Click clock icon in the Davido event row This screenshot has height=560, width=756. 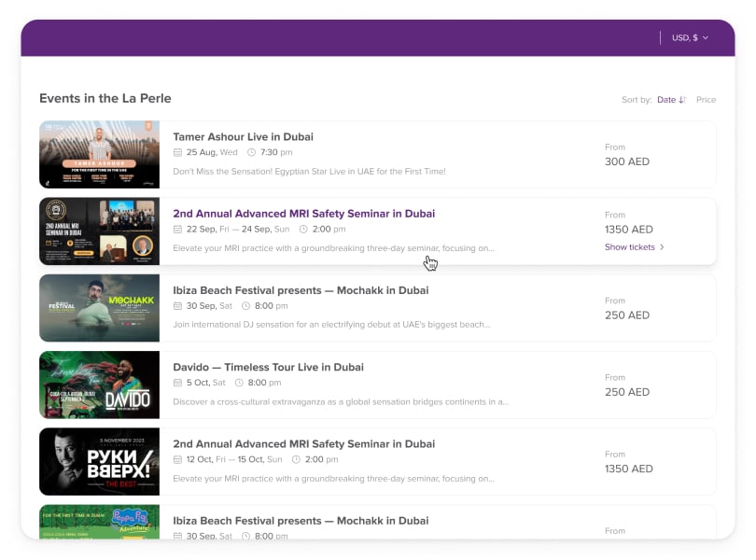pos(240,383)
